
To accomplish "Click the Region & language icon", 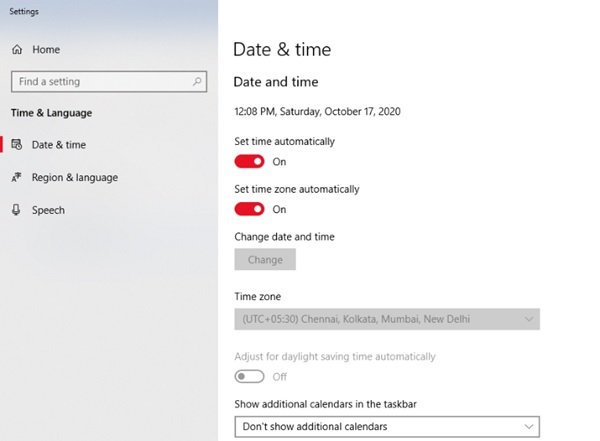I will pos(16,177).
